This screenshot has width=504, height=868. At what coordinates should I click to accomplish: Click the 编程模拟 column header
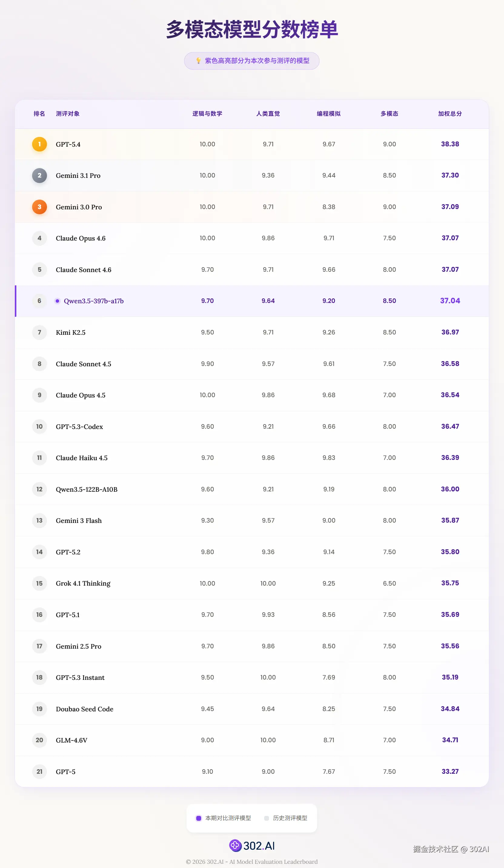click(328, 114)
